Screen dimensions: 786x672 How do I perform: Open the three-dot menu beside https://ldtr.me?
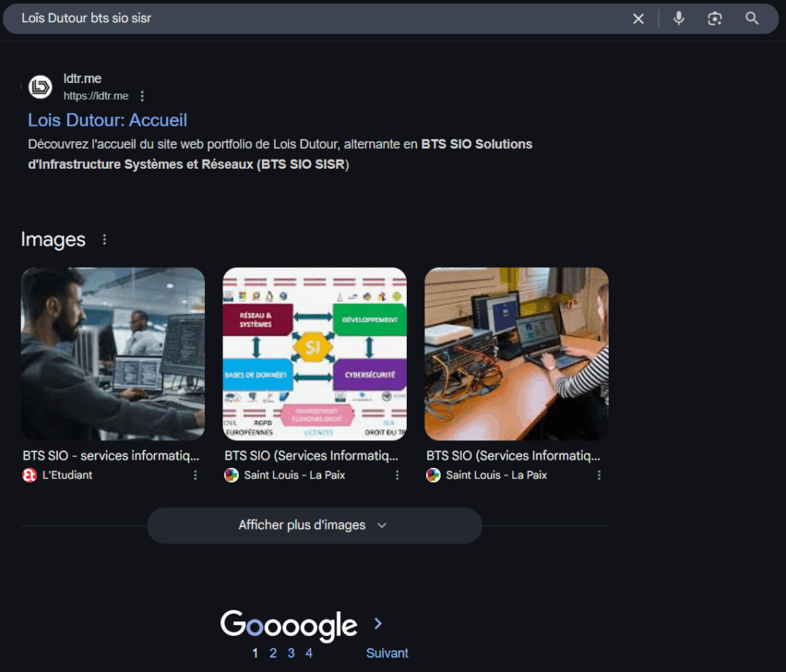[142, 96]
